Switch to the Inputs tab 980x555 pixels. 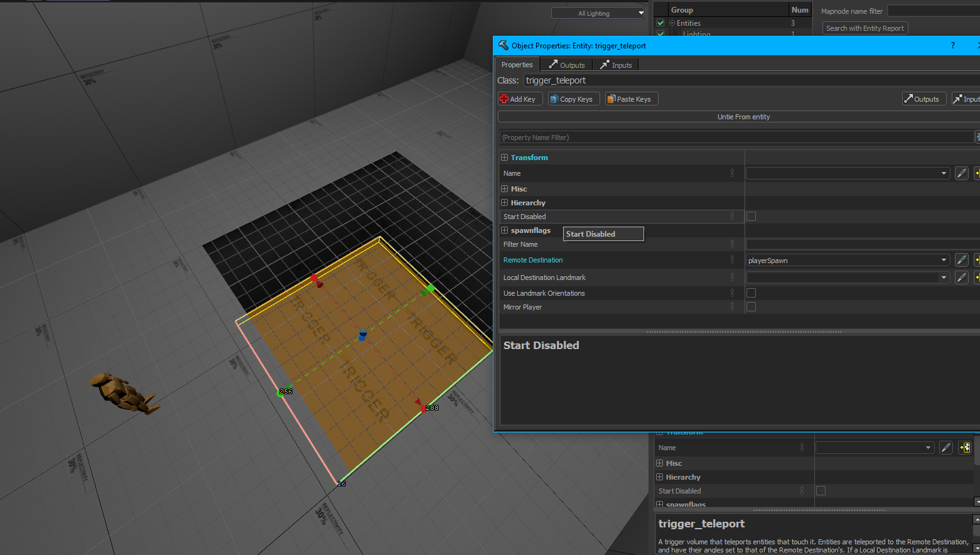pyautogui.click(x=616, y=64)
